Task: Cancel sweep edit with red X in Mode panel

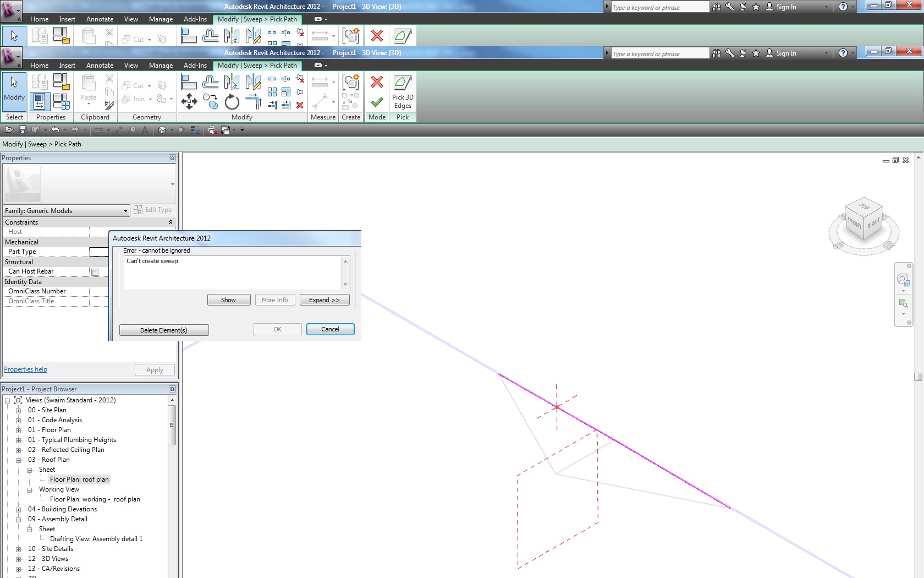Action: [377, 82]
